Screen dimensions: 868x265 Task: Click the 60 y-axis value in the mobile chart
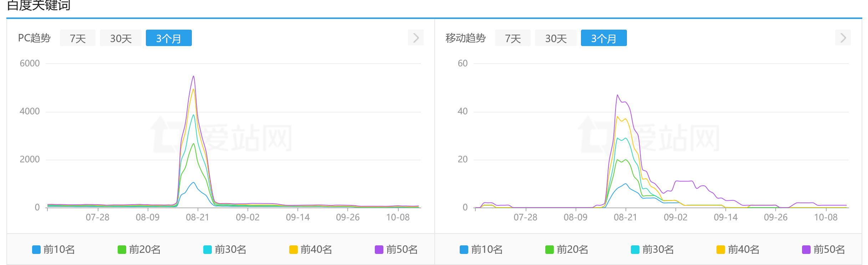[x=463, y=64]
